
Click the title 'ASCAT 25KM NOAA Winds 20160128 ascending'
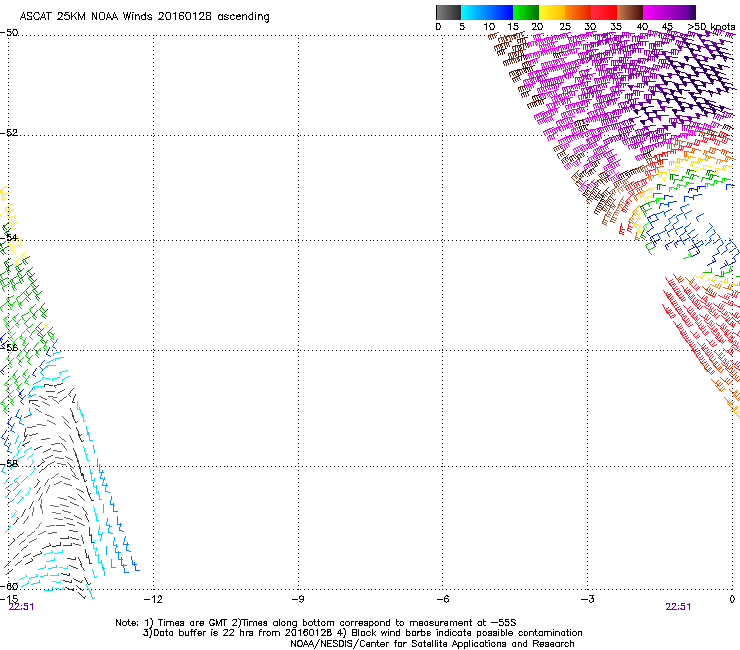pos(144,17)
